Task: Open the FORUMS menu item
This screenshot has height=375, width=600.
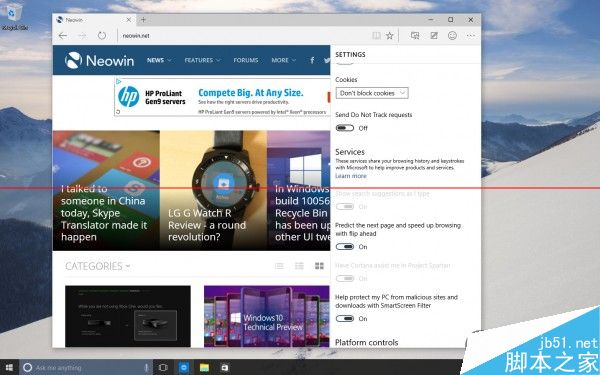Action: (x=246, y=60)
